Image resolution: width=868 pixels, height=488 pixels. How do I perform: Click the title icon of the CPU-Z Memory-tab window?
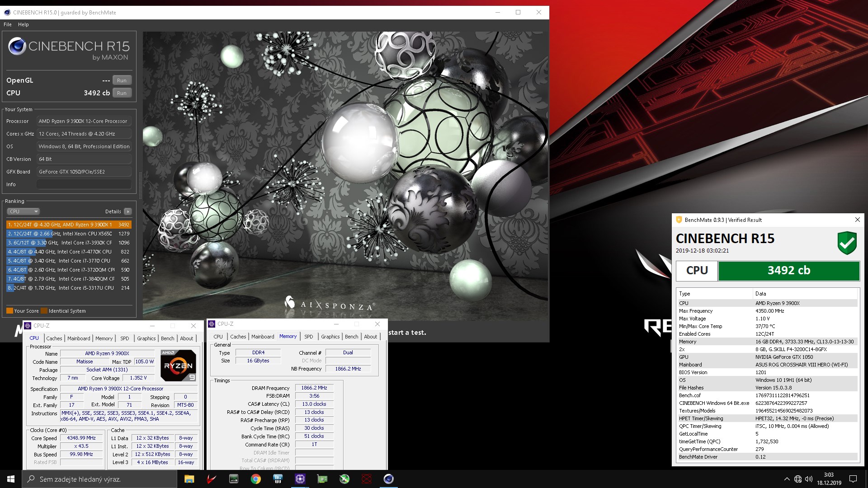coord(212,324)
